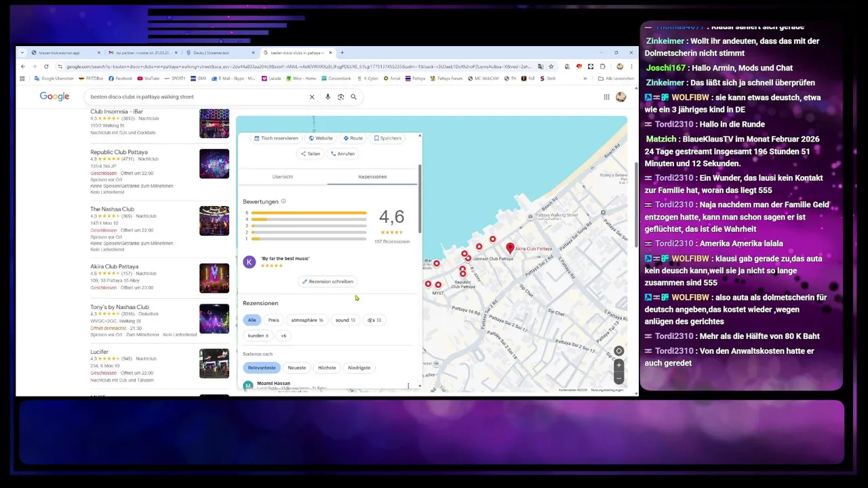
Task: Click the Google logo
Action: pyautogui.click(x=54, y=97)
